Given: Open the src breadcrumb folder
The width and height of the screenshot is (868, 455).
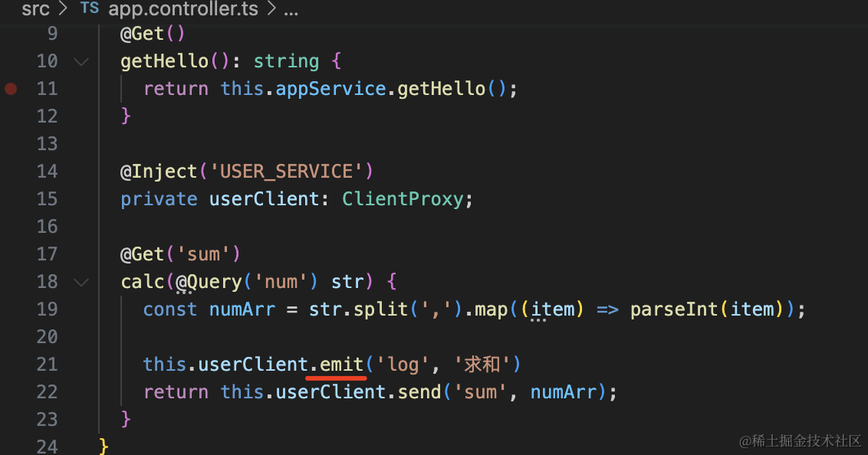Looking at the screenshot, I should point(35,9).
